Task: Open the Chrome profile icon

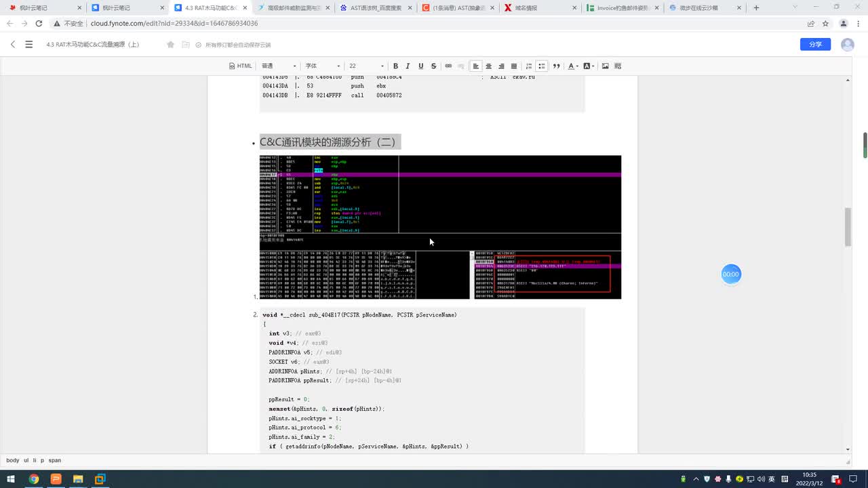Action: point(844,23)
